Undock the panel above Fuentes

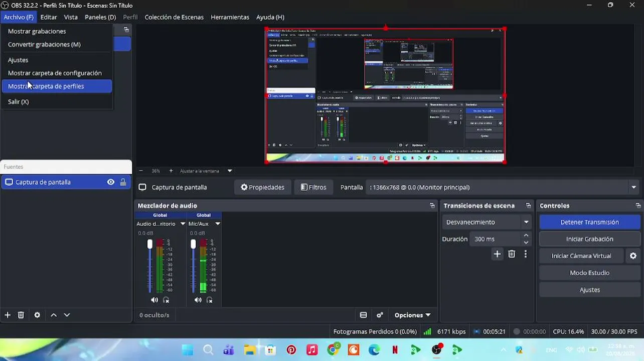click(126, 30)
